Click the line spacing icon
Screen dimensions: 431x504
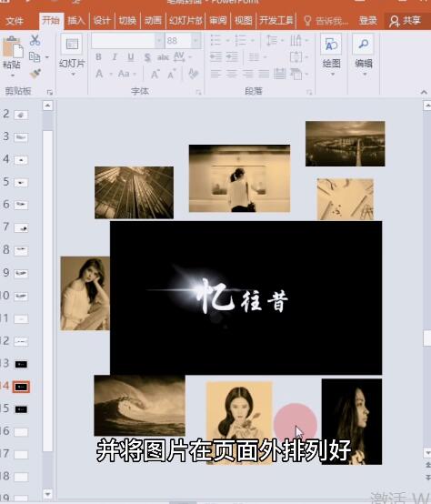pyautogui.click(x=272, y=41)
